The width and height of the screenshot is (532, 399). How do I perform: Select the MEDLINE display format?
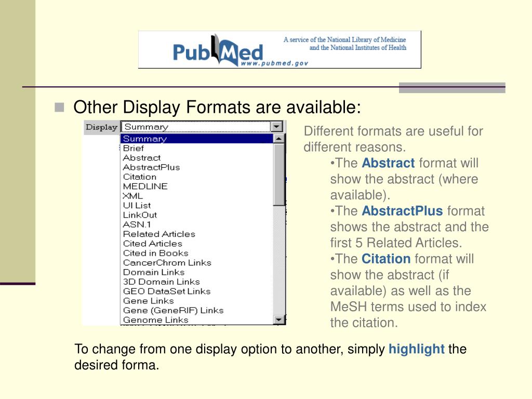[197, 187]
